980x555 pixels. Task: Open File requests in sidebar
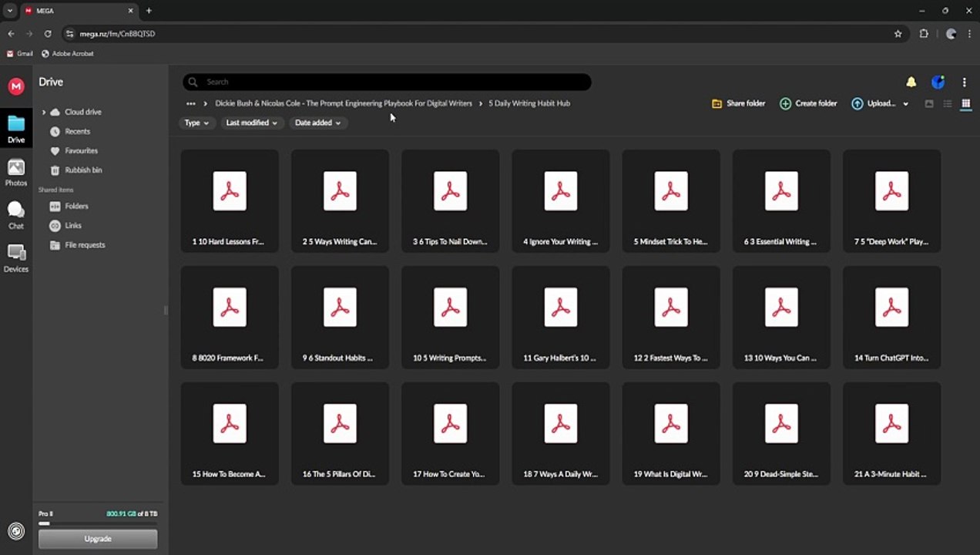(x=77, y=245)
